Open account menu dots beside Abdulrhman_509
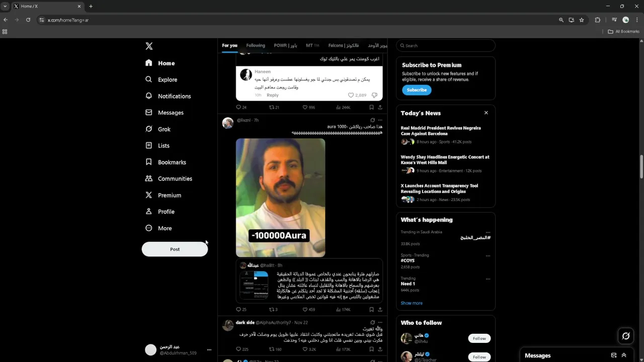 click(209, 350)
